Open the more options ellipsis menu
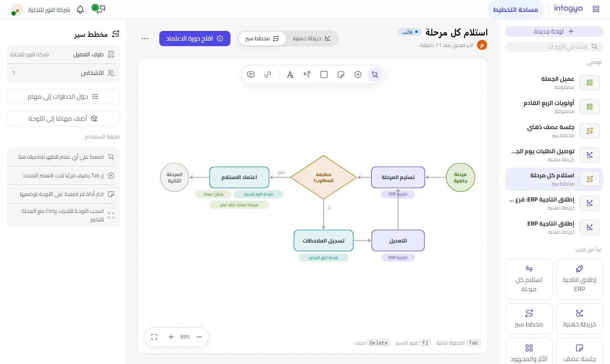The width and height of the screenshot is (610, 364). point(145,39)
